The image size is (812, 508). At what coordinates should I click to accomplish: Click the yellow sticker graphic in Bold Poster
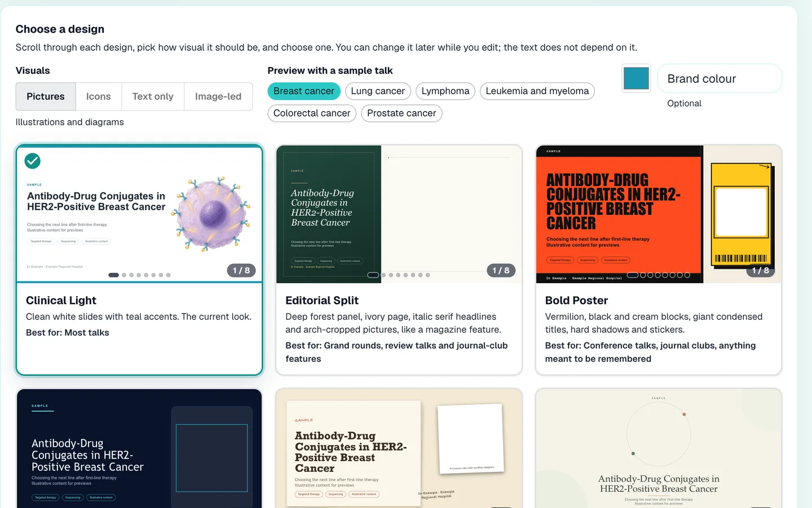coord(742,215)
